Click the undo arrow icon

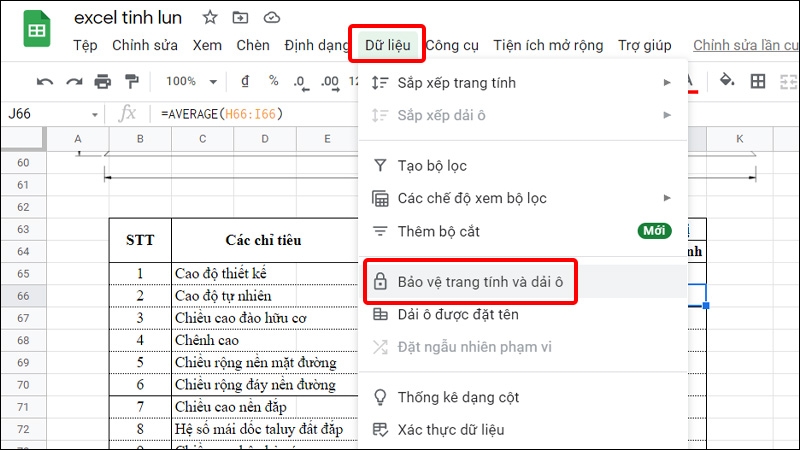pos(45,82)
